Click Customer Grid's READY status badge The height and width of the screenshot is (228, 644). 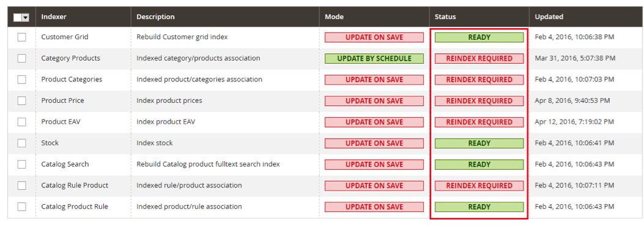(479, 37)
